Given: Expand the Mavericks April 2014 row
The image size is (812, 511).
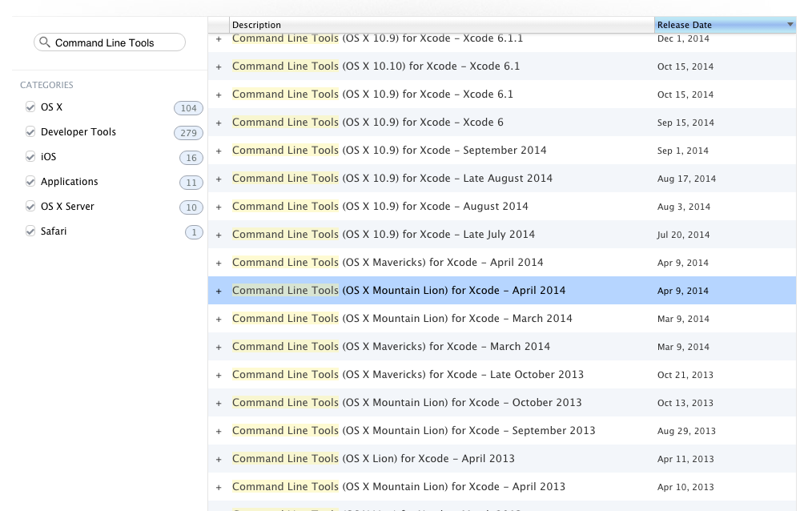Looking at the screenshot, I should pyautogui.click(x=219, y=263).
